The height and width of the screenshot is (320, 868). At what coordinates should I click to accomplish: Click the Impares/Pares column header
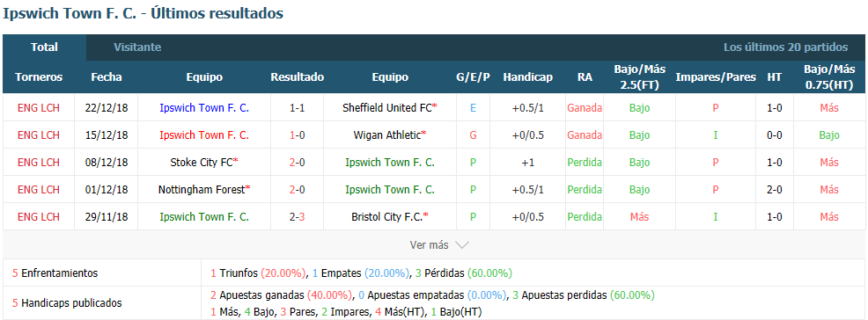pyautogui.click(x=716, y=77)
